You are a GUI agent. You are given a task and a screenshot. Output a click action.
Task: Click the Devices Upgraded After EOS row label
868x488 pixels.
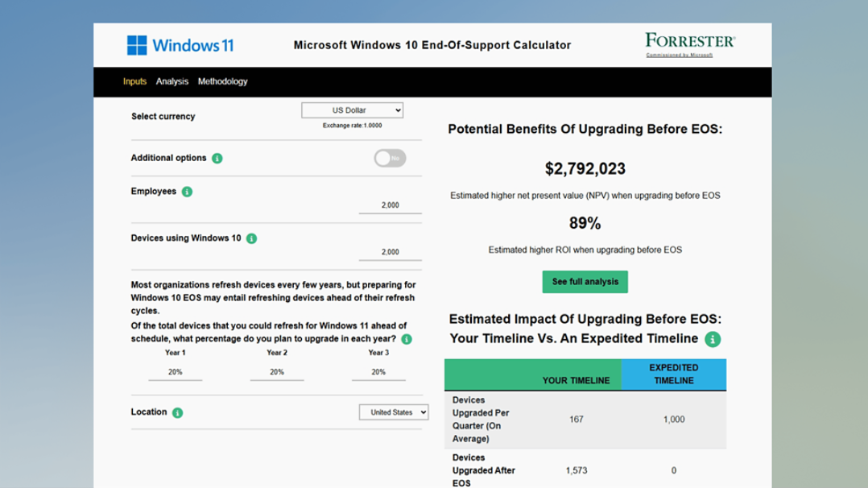coord(484,470)
